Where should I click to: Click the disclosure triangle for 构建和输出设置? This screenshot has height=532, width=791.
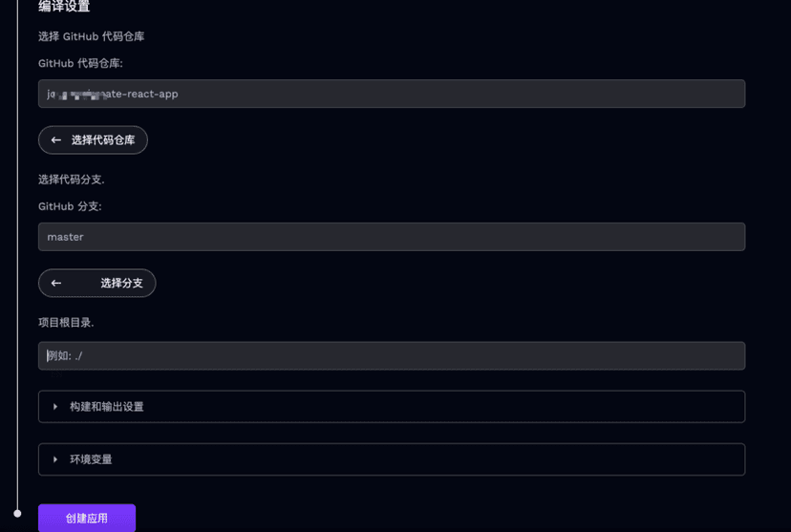click(x=55, y=407)
